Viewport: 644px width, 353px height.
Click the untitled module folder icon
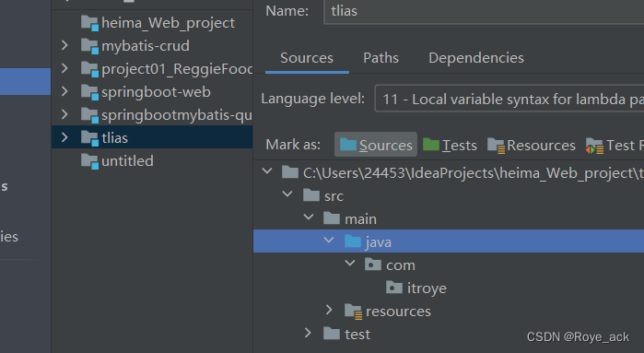coord(89,161)
